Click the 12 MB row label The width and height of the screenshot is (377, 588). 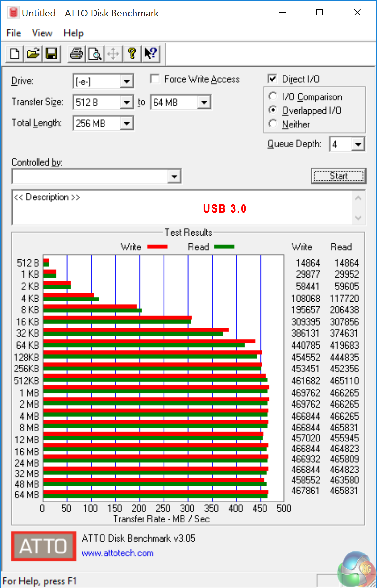(x=27, y=440)
